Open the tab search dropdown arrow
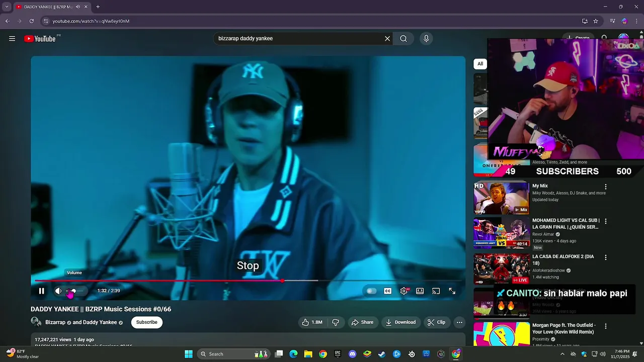This screenshot has height=362, width=644. pos(7,7)
